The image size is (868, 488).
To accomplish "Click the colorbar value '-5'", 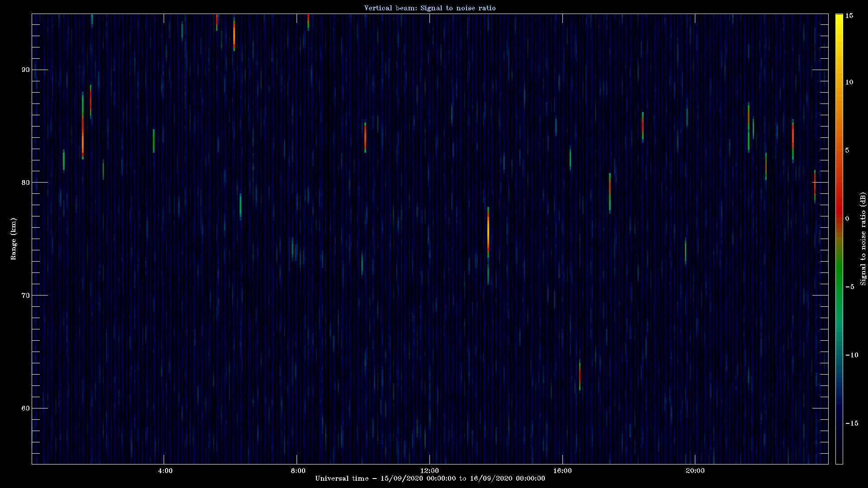I will (849, 287).
